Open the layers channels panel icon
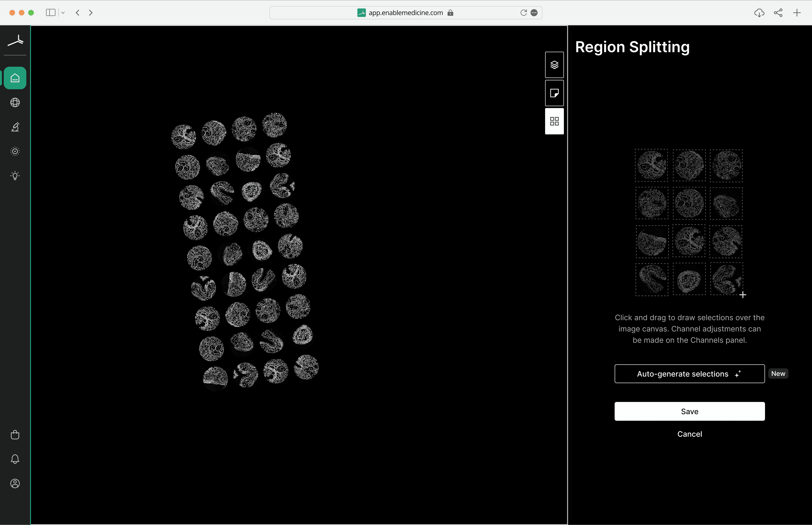This screenshot has height=525, width=812. pyautogui.click(x=554, y=65)
